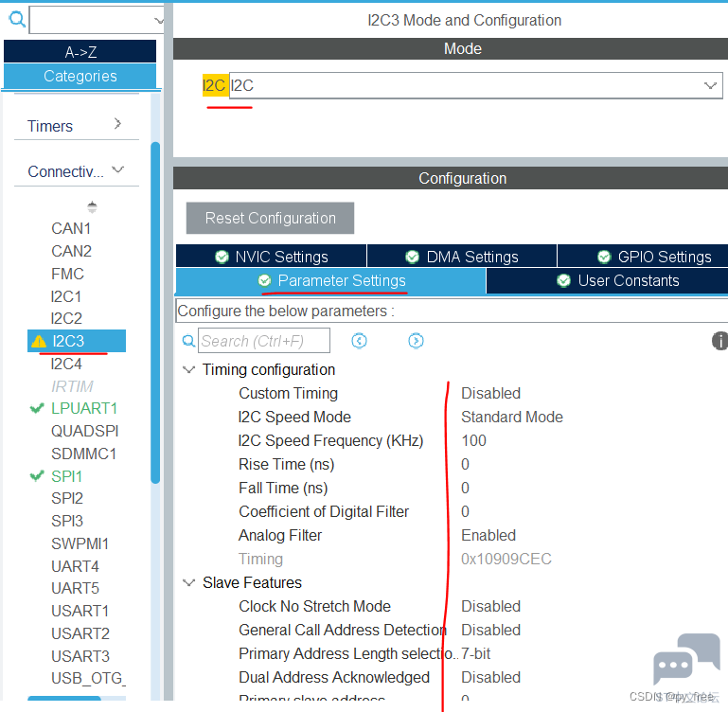Click the Search (Ctrl+F) parameter field
Screen dimensions: 728x712
[x=264, y=341]
